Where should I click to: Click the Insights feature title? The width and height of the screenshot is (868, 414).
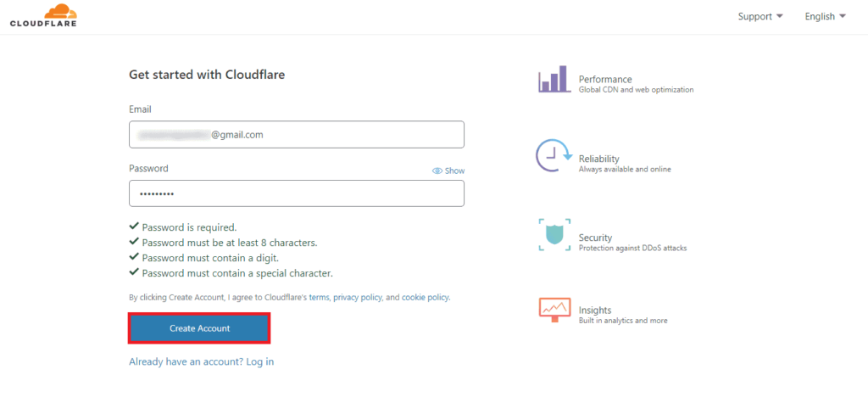[595, 310]
